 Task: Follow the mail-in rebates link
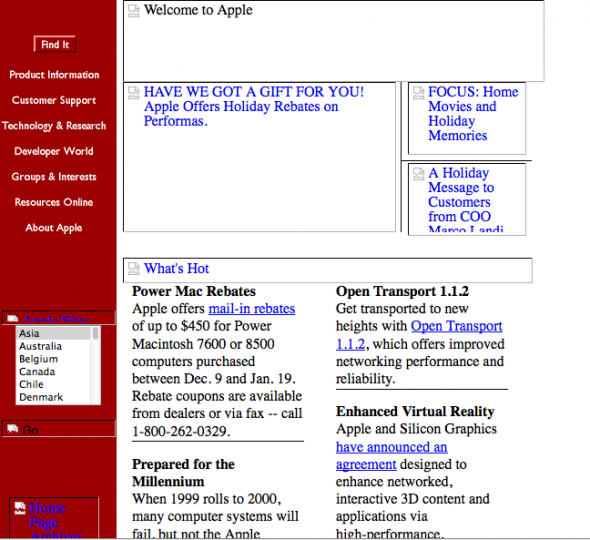252,309
